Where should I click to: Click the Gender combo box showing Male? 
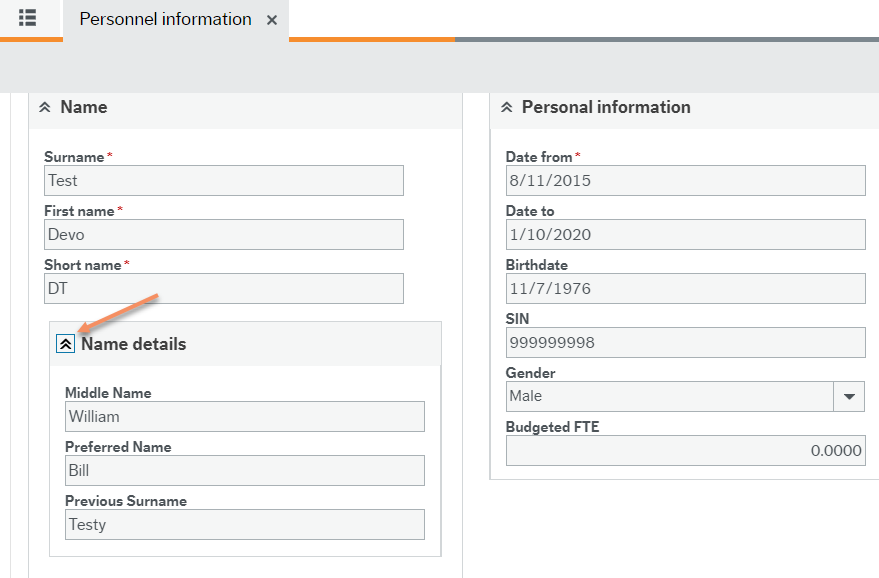tap(669, 396)
